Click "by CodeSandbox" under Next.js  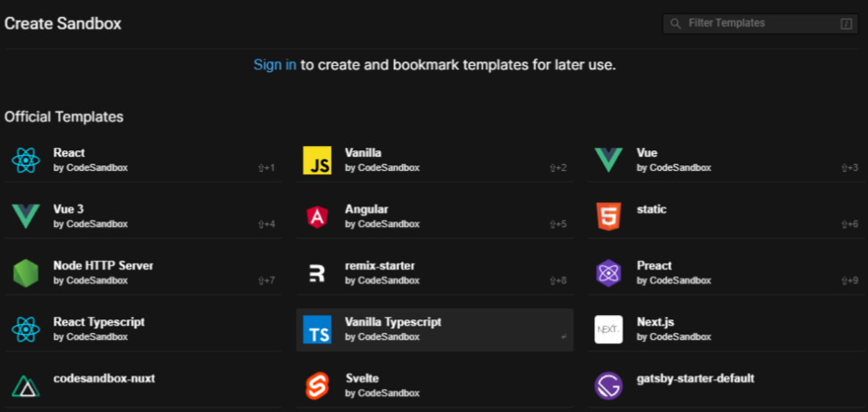(674, 336)
